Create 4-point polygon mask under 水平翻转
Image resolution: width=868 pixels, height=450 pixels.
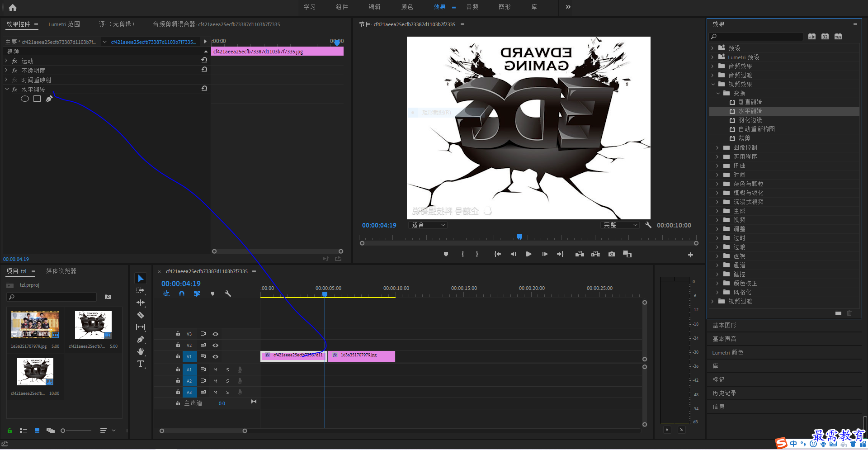tap(37, 99)
